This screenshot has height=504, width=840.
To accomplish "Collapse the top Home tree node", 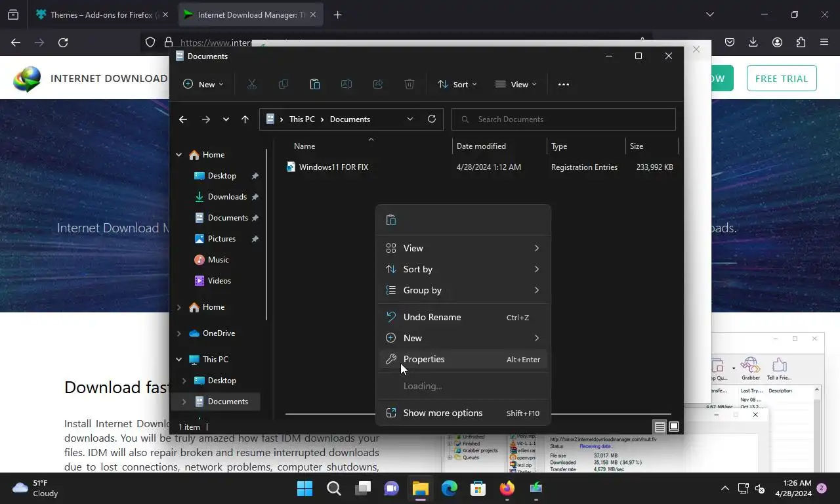I will tap(178, 155).
